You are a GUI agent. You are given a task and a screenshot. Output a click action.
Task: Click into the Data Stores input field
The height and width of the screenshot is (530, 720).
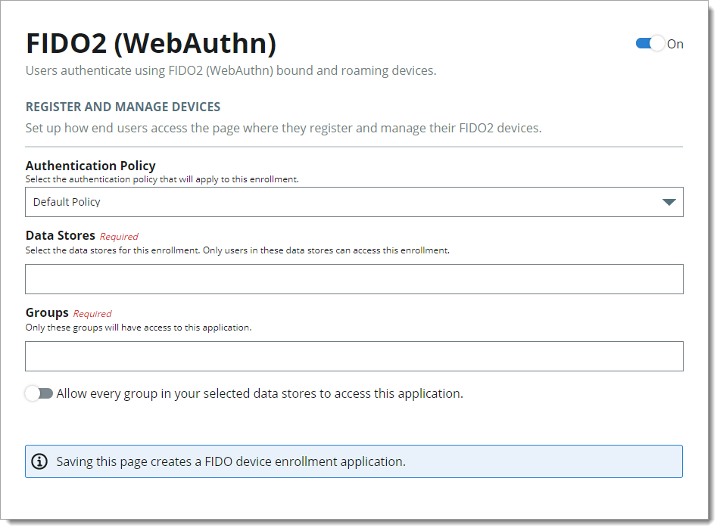point(354,279)
